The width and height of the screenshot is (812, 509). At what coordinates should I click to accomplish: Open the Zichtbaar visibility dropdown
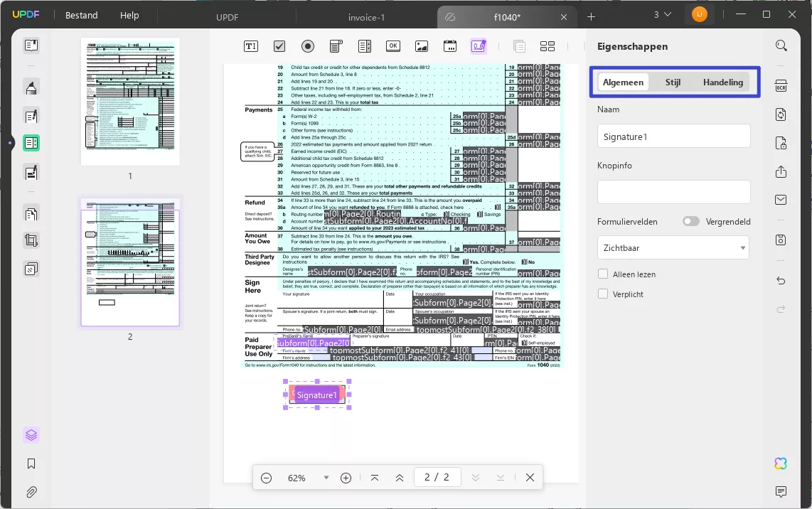pos(673,247)
